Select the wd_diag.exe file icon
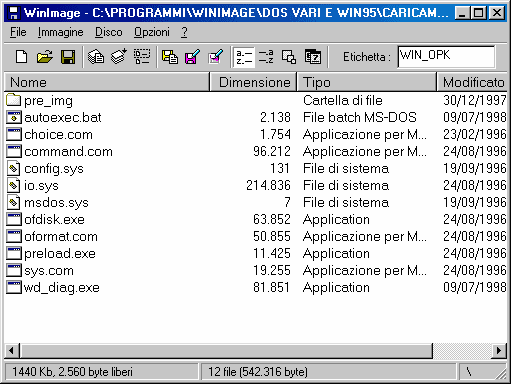The height and width of the screenshot is (384, 511). pyautogui.click(x=14, y=287)
